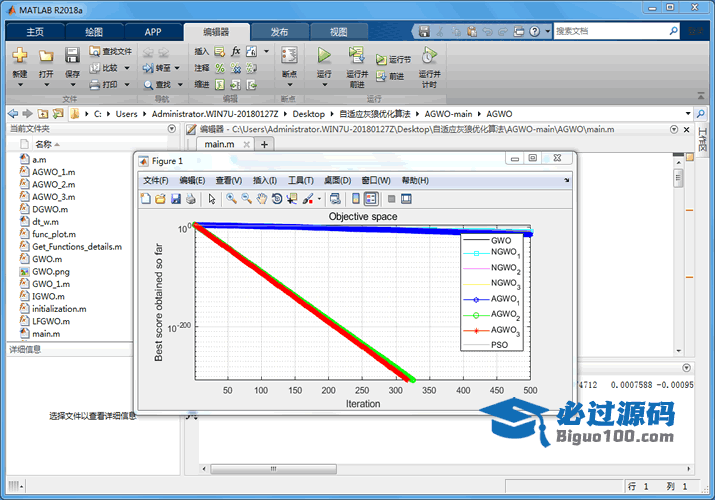Toggle the Insert Legend button
The height and width of the screenshot is (500, 715).
(371, 199)
